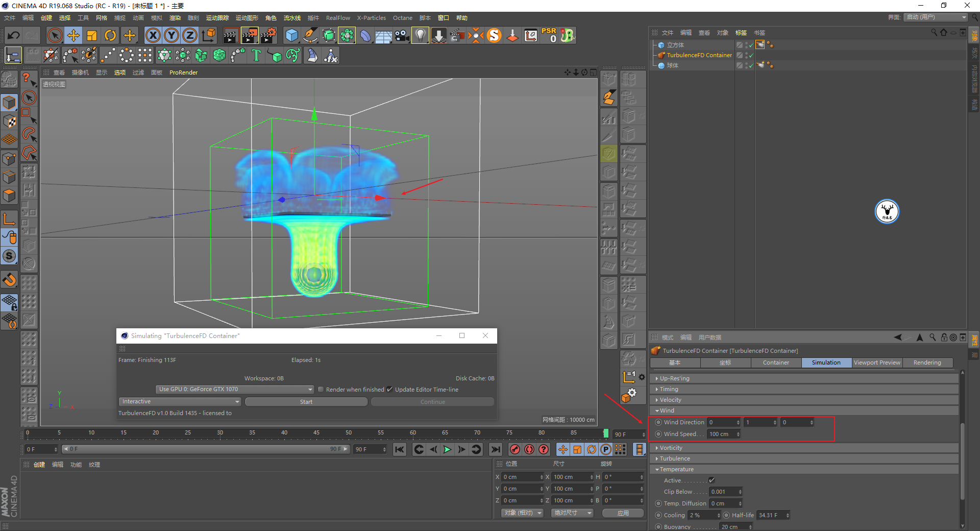Expand the Turbulence section
The image size is (980, 531).
(674, 458)
